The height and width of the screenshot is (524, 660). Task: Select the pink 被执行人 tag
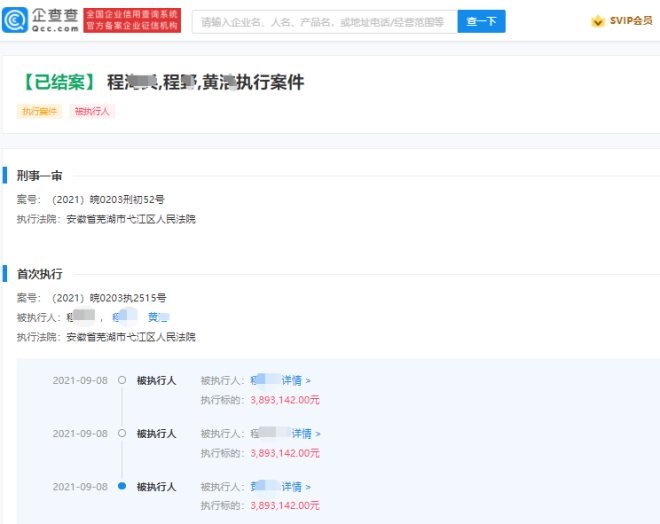click(x=92, y=111)
